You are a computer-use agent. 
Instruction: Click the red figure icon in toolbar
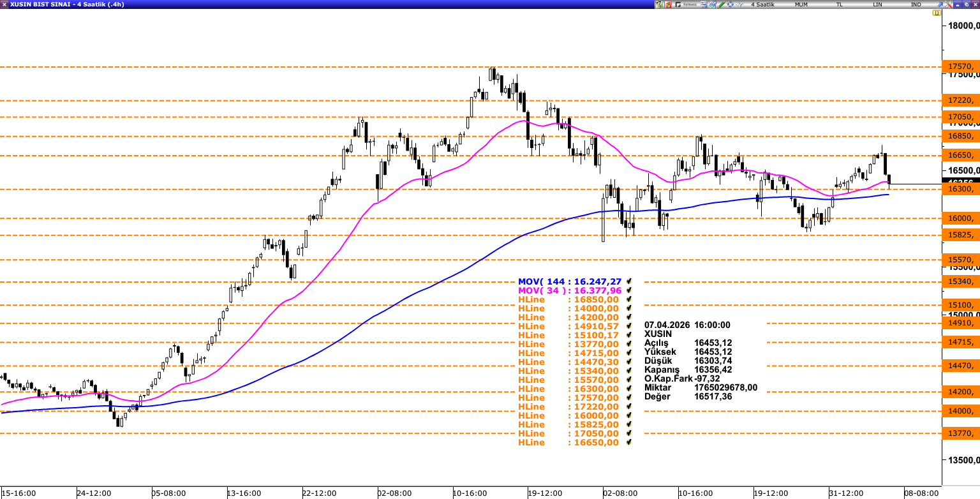(668, 4)
